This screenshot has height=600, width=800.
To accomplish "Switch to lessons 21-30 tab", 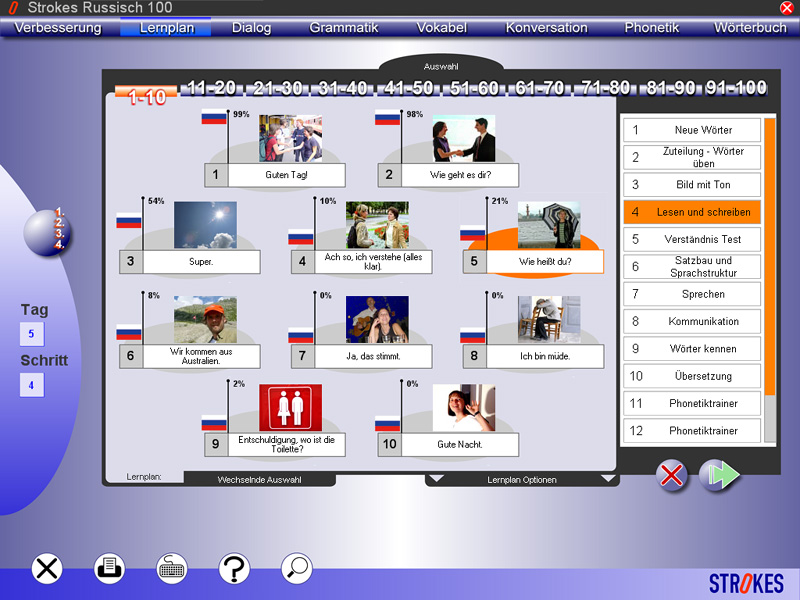I will [x=277, y=88].
